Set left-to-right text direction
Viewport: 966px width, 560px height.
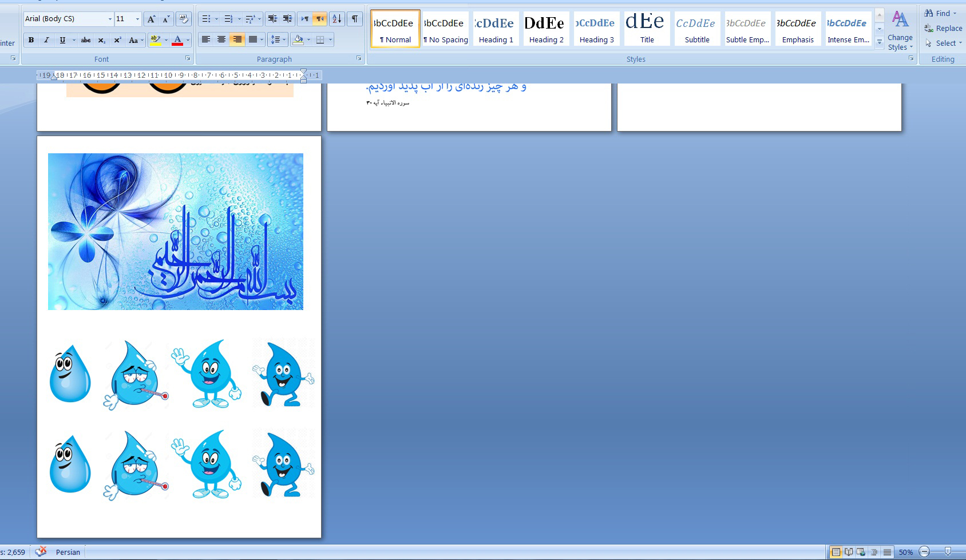click(x=305, y=19)
